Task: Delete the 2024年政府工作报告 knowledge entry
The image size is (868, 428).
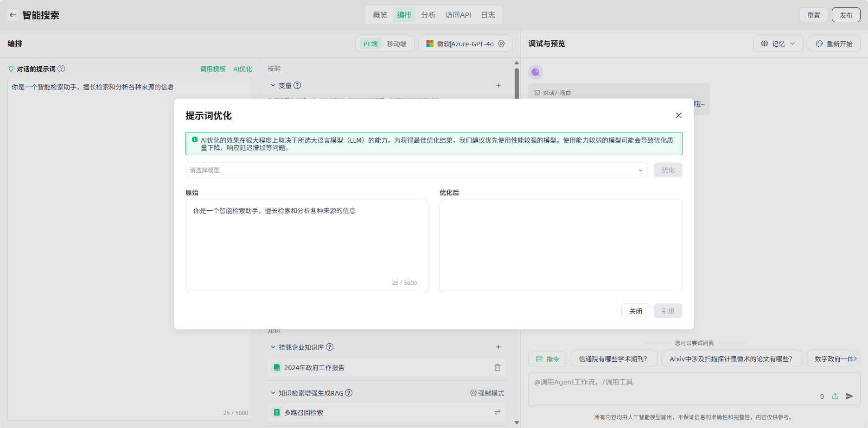Action: pyautogui.click(x=498, y=367)
